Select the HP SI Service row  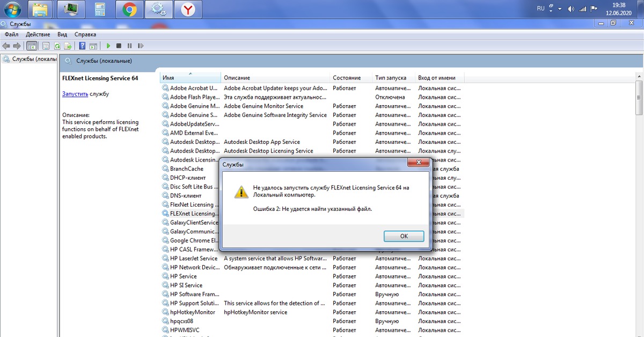[312, 285]
